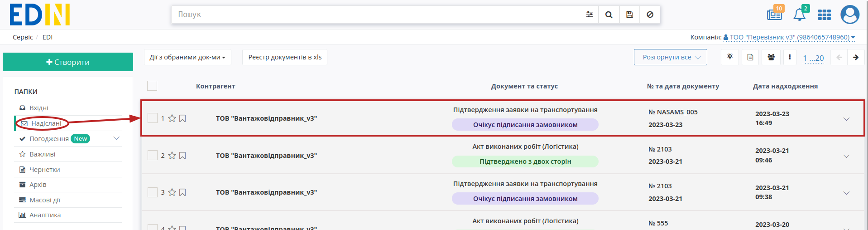This screenshot has height=230, width=868.
Task: Expand row NASAMS_005 details chevron
Action: tap(846, 119)
